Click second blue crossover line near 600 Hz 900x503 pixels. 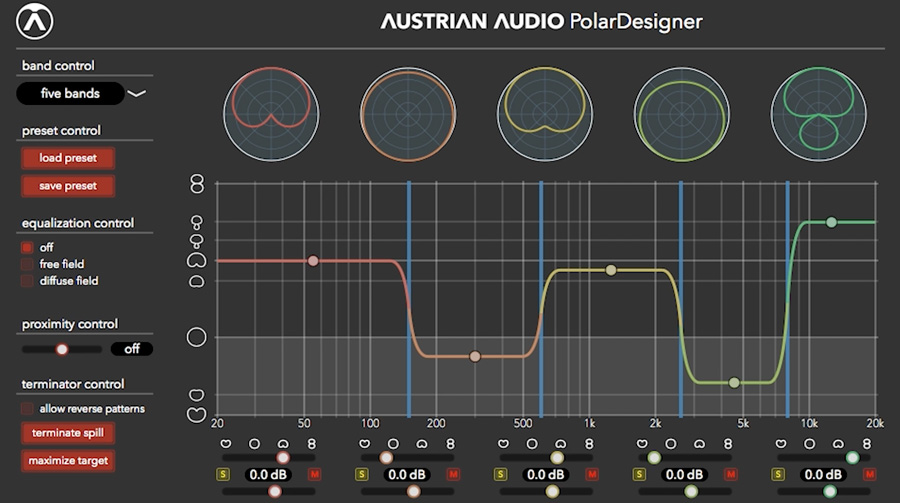click(541, 299)
